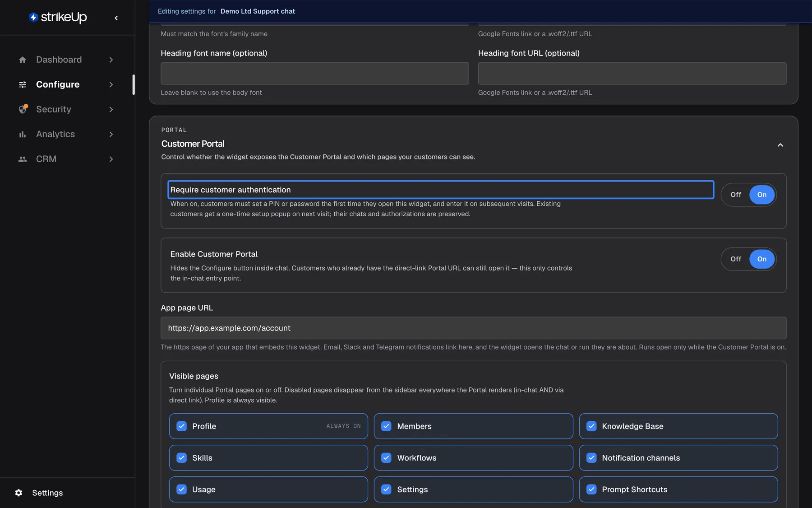Click the Settings gear icon
Viewport: 812px width, 508px height.
(x=18, y=493)
